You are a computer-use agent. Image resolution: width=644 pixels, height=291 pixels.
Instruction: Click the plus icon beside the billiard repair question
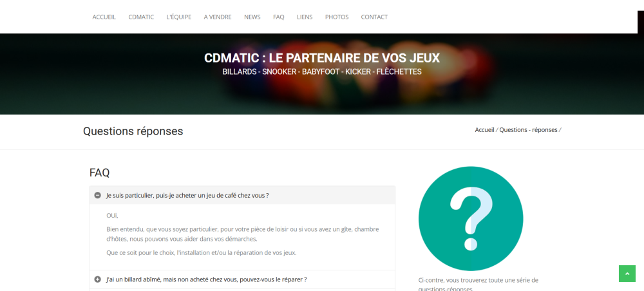click(x=98, y=279)
